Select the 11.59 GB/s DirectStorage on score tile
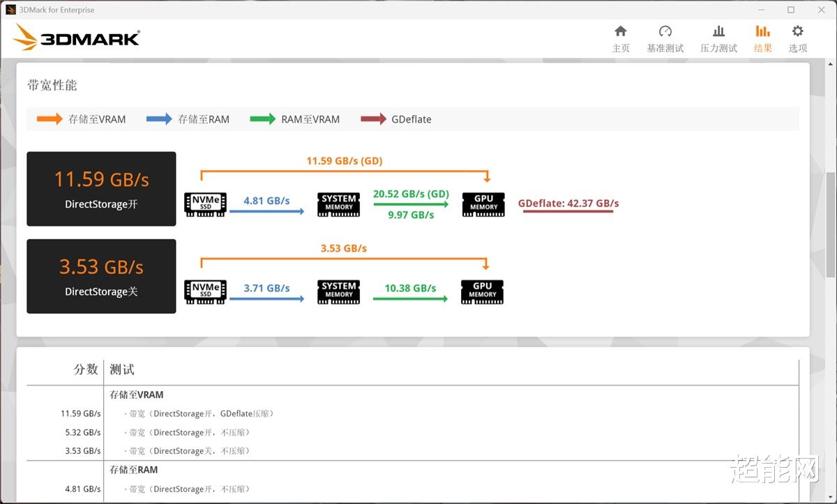Screen dimensions: 837x504 point(101,189)
